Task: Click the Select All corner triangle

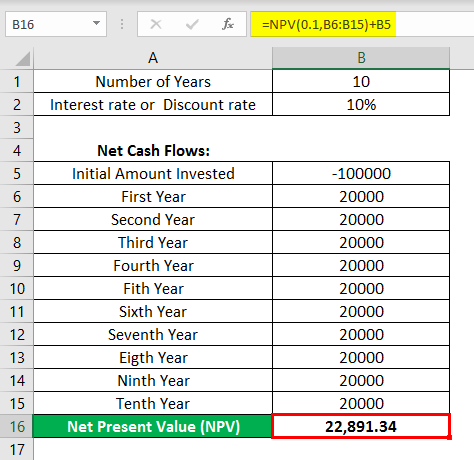Action: tap(22, 59)
